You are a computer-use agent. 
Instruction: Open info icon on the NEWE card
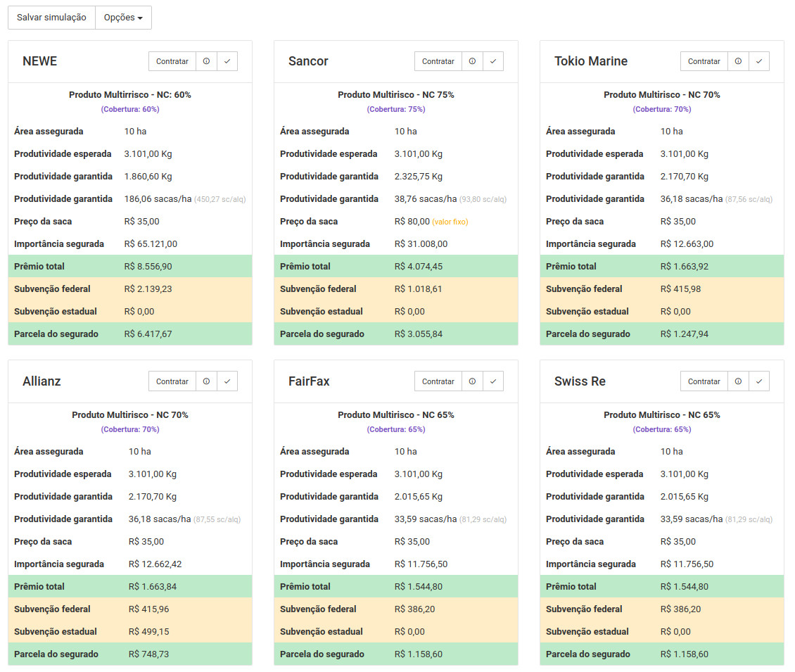206,61
